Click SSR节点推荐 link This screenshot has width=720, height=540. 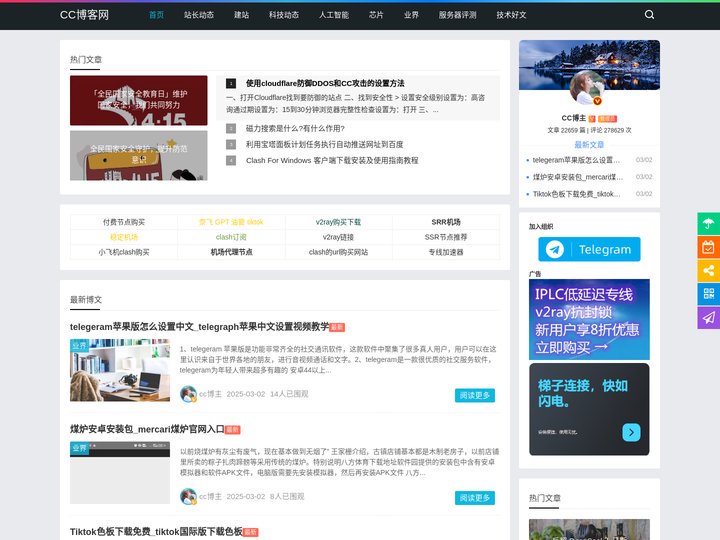(446, 237)
